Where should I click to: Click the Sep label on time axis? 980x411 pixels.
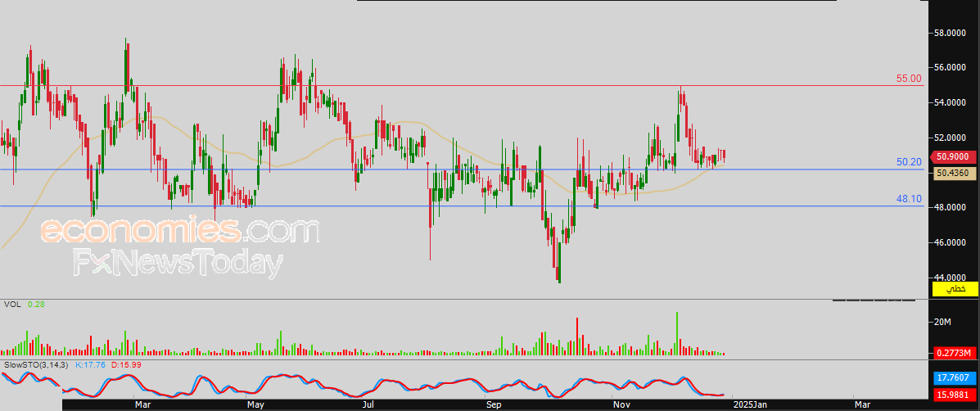pos(492,404)
